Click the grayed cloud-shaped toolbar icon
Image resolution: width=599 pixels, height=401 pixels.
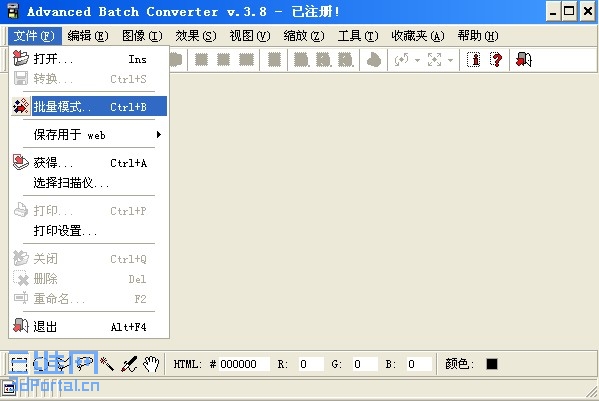tap(374, 60)
